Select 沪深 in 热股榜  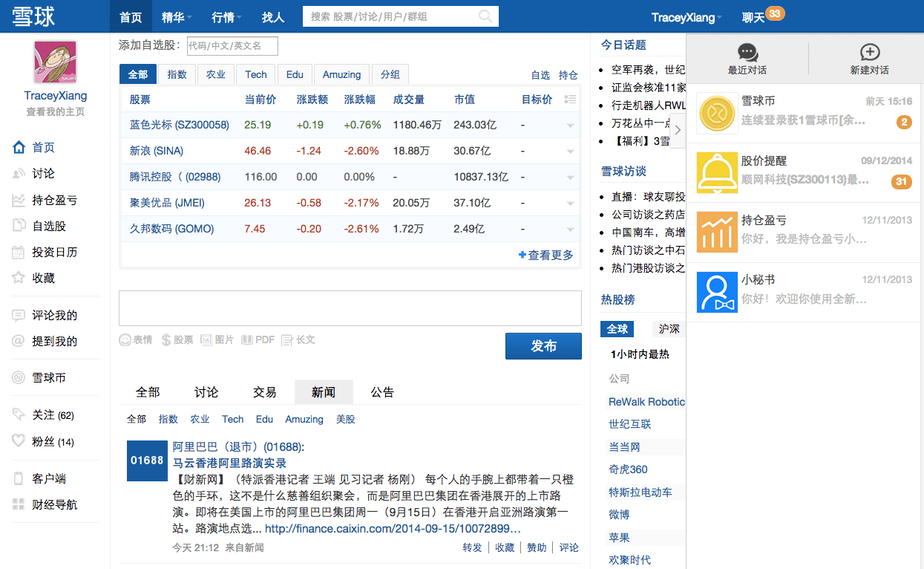point(669,329)
